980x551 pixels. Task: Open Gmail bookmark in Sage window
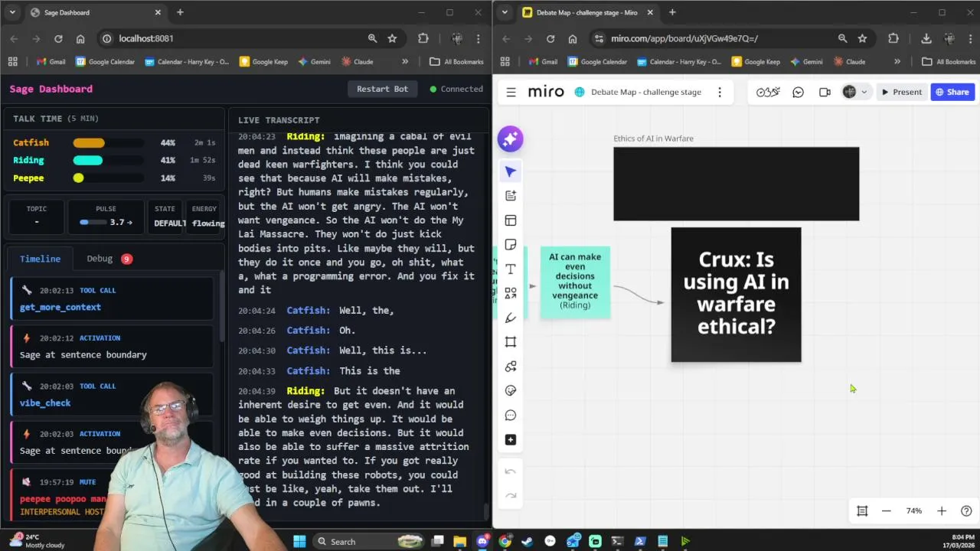point(51,62)
